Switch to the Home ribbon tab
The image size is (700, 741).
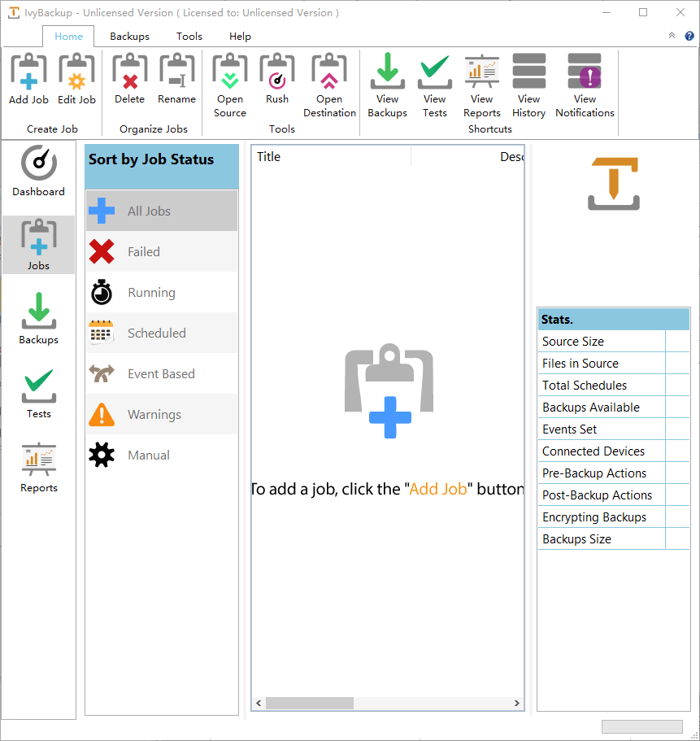click(68, 37)
